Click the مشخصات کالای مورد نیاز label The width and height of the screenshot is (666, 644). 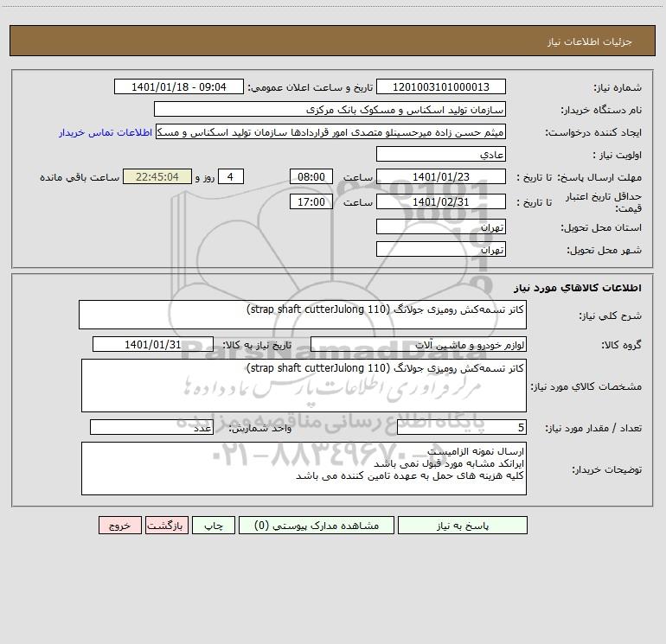pyautogui.click(x=586, y=386)
